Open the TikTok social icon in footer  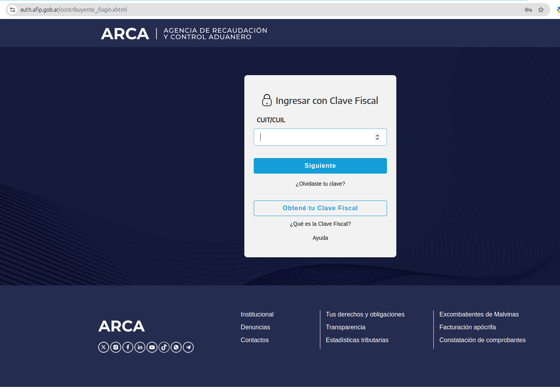coord(164,347)
